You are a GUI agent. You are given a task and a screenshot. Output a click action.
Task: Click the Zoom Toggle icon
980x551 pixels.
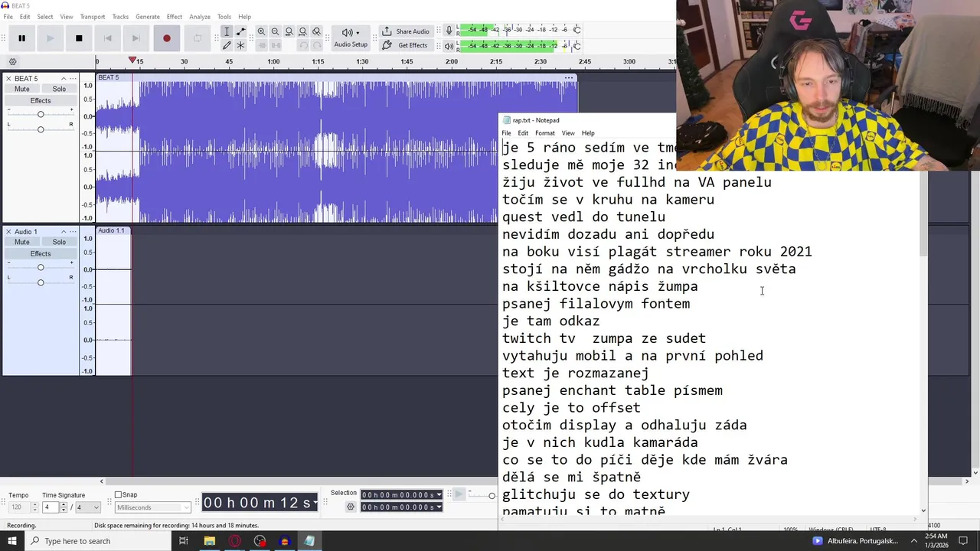point(316,31)
